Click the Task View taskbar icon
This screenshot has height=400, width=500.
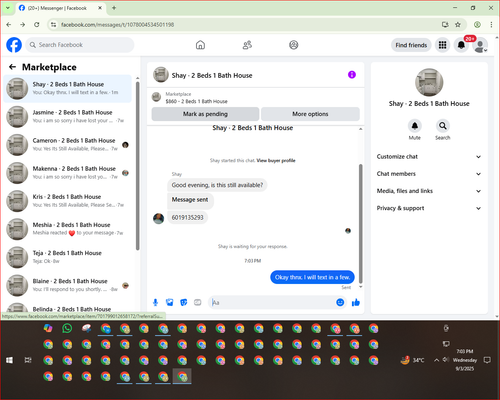[x=28, y=360]
